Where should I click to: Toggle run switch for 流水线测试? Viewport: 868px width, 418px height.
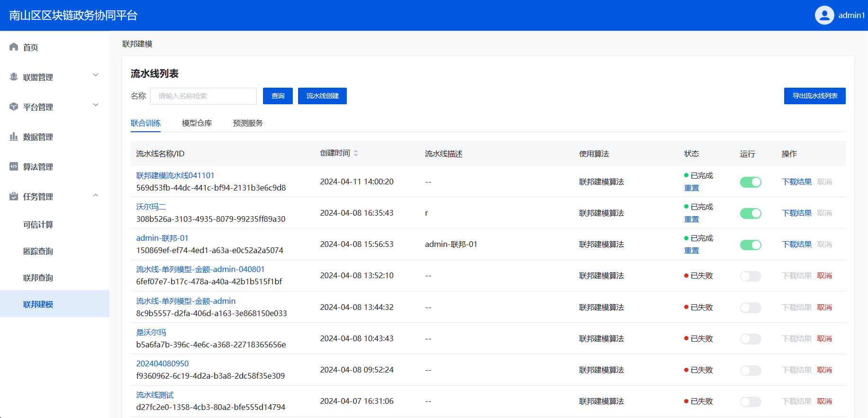[750, 401]
